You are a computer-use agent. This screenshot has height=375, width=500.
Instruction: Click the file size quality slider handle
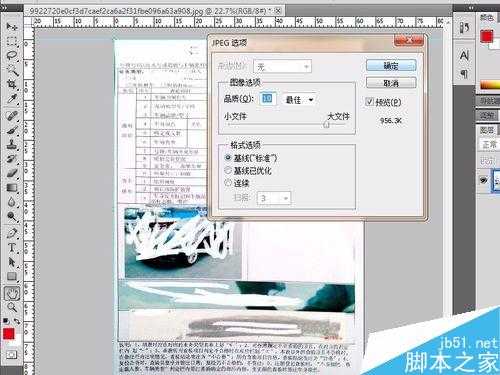tap(326, 124)
